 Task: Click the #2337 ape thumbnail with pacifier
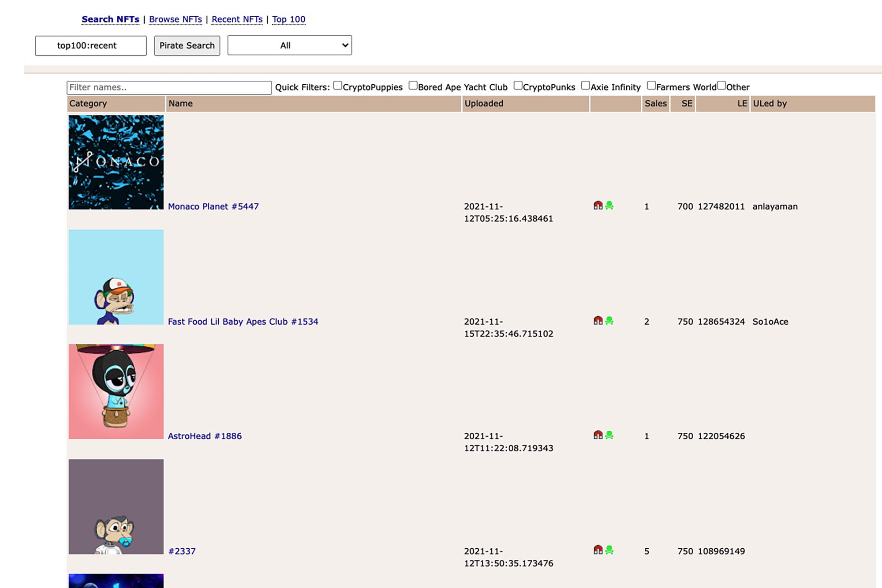click(x=116, y=506)
